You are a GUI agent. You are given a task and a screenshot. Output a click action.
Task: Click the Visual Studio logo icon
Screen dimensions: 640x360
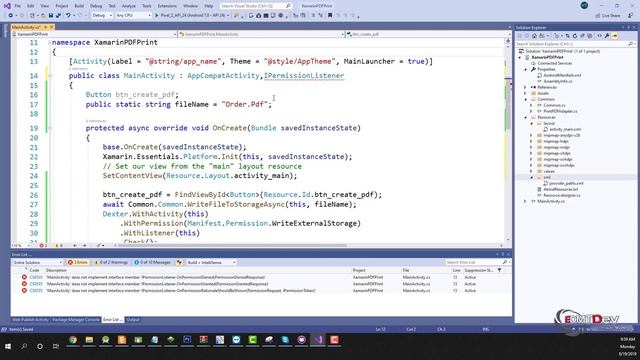coord(7,6)
